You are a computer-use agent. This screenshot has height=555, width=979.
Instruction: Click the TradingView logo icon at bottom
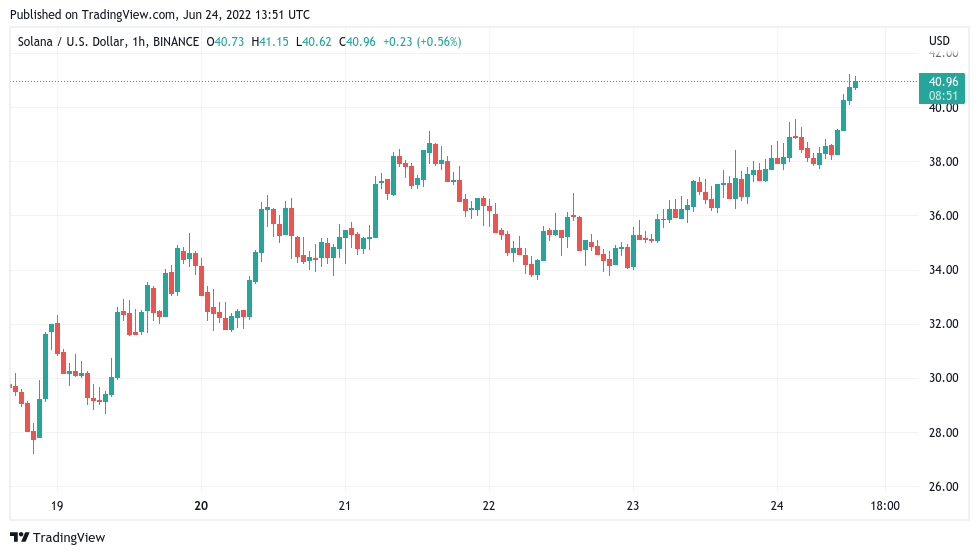(x=19, y=537)
